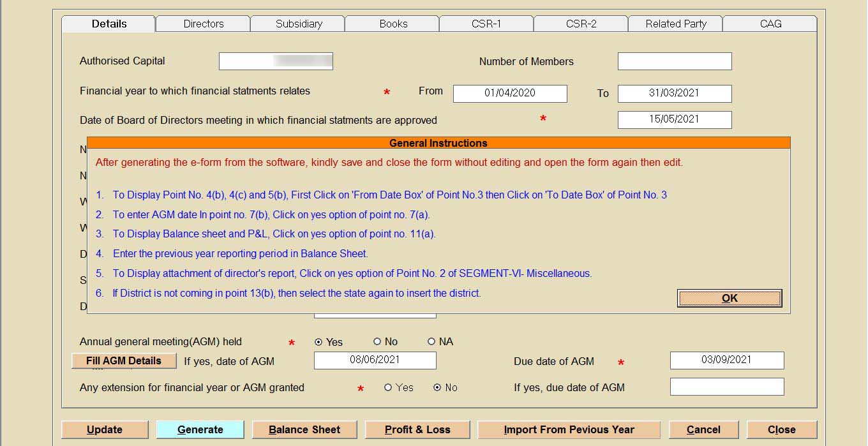Open the Balance Sheet form
The height and width of the screenshot is (446, 868).
[x=304, y=429]
